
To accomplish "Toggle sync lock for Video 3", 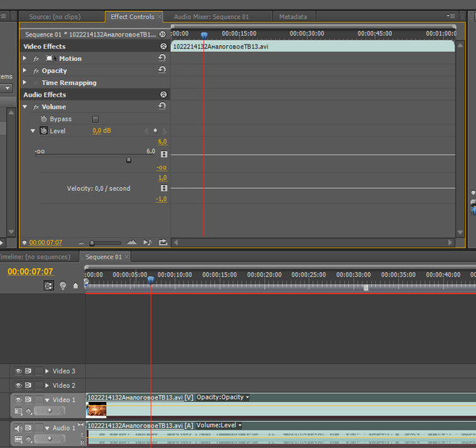I will point(28,370).
